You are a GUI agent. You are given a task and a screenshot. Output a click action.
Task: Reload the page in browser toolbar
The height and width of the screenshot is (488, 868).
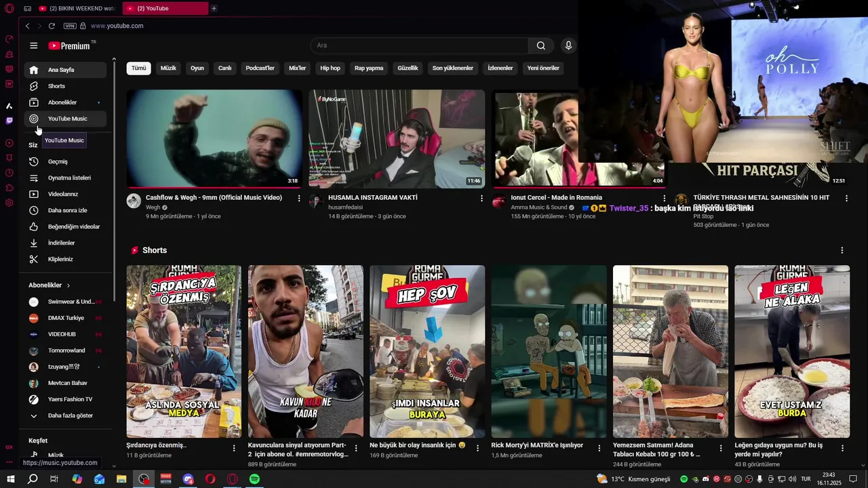pos(52,26)
